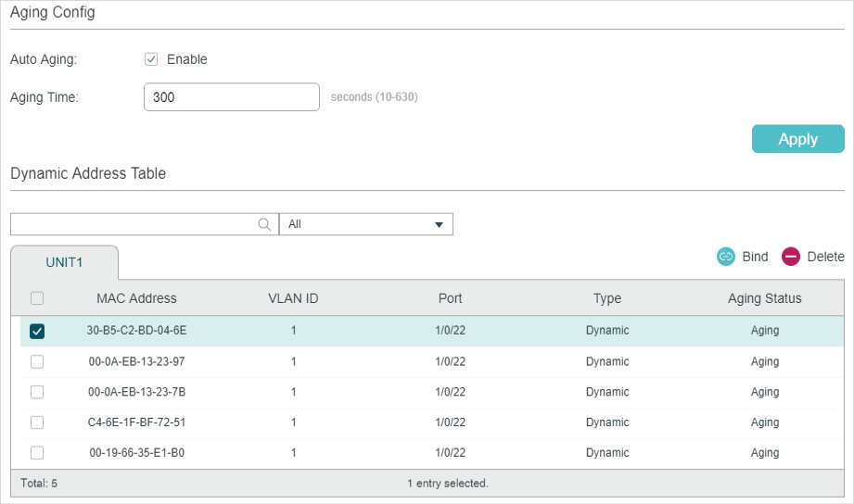Click the Port column header

tap(450, 298)
